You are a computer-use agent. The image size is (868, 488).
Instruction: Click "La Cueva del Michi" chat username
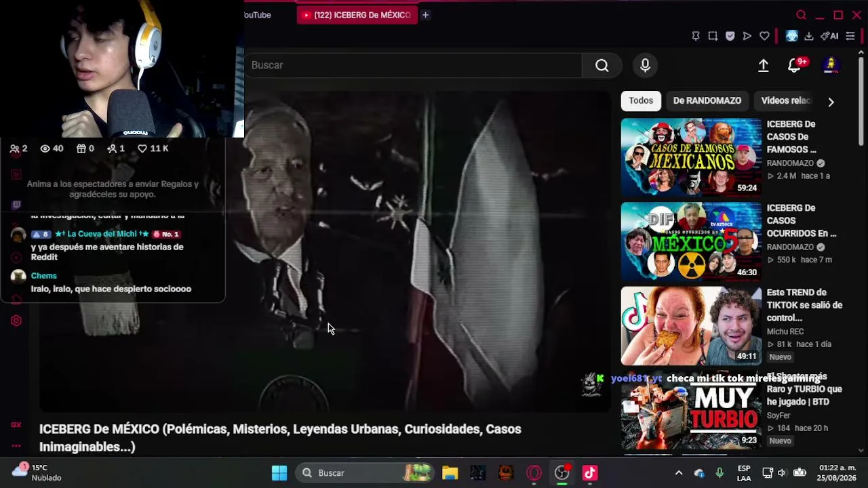point(102,234)
